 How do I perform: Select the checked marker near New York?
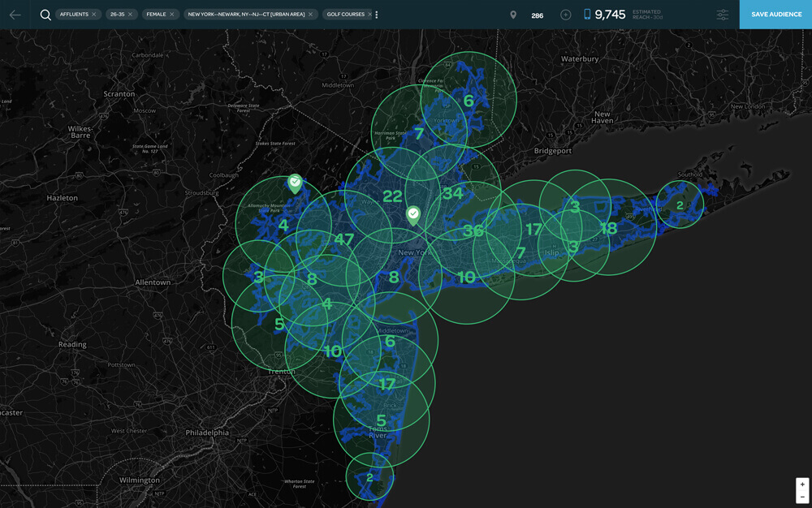pos(413,214)
